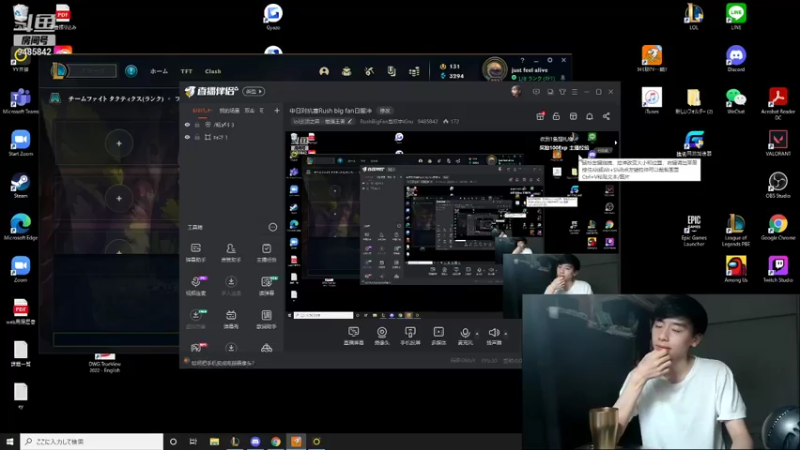Add live barrage source from bottom bar
The width and height of the screenshot is (800, 450).
(x=354, y=336)
